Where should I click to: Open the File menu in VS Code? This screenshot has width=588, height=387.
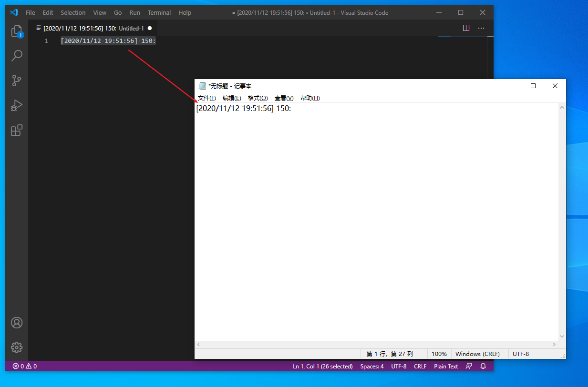click(x=31, y=12)
